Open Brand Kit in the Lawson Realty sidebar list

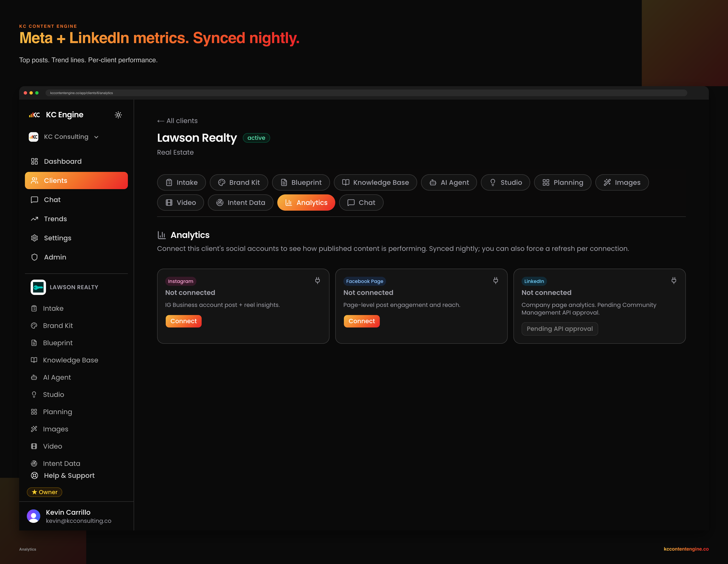pyautogui.click(x=76, y=326)
